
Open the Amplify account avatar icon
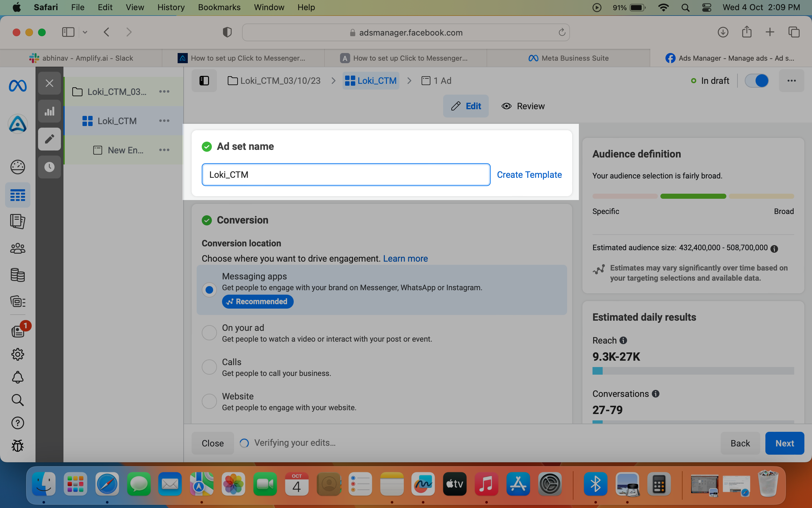[x=17, y=124]
